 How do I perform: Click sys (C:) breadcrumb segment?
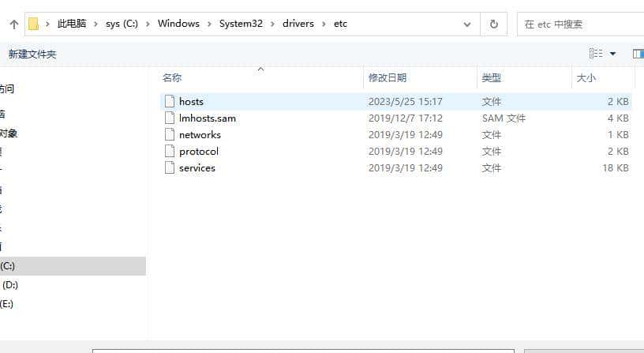coord(122,24)
